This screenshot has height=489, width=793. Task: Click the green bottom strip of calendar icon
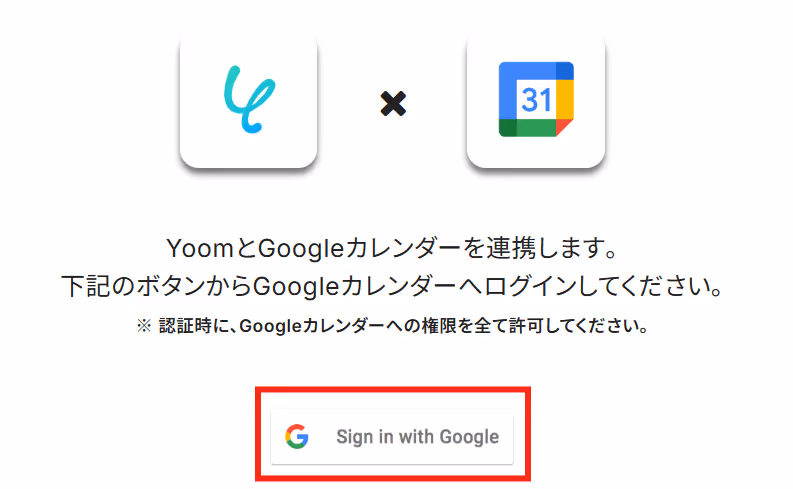point(527,128)
